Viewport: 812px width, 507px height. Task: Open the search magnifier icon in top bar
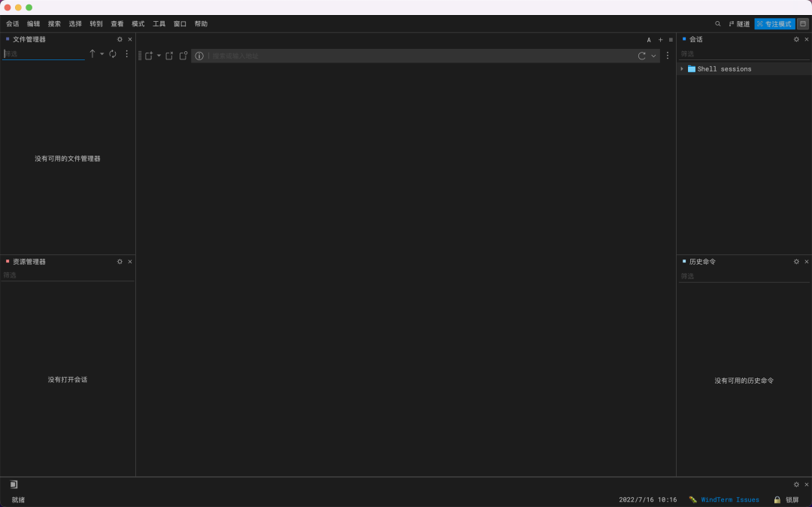(x=718, y=24)
